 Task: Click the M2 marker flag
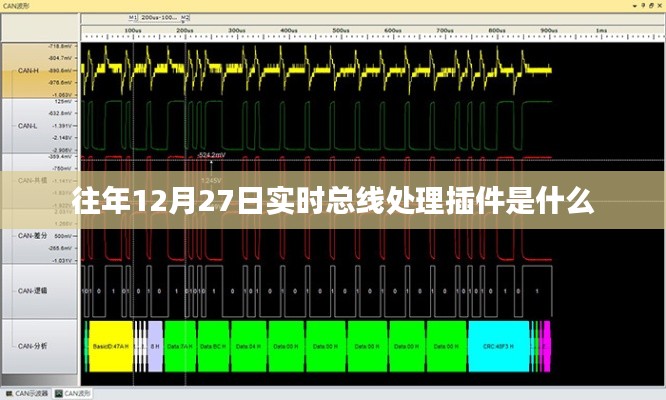pyautogui.click(x=185, y=18)
